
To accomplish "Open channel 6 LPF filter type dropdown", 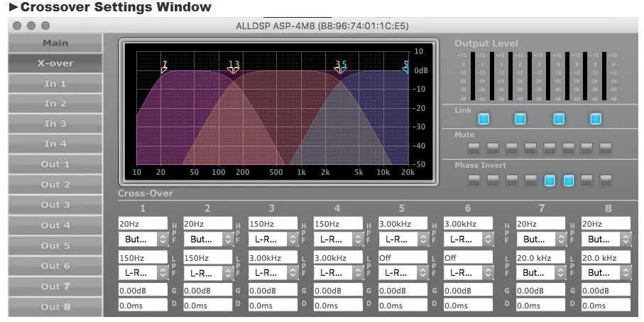I will (468, 273).
